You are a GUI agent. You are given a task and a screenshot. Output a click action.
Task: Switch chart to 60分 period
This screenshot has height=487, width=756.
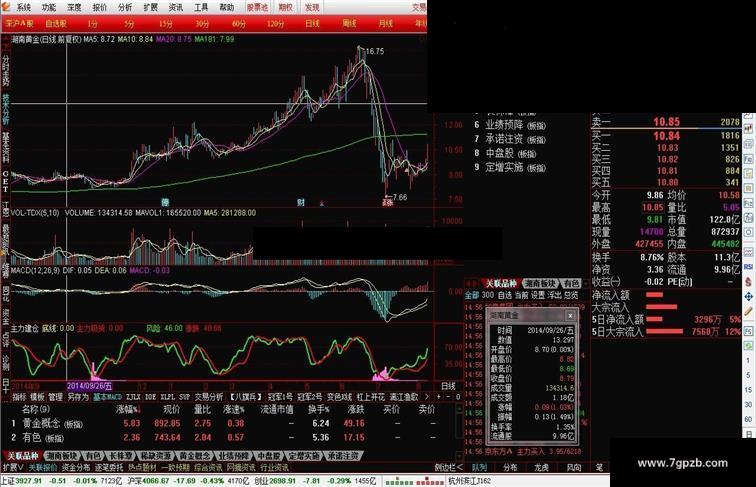coord(239,23)
